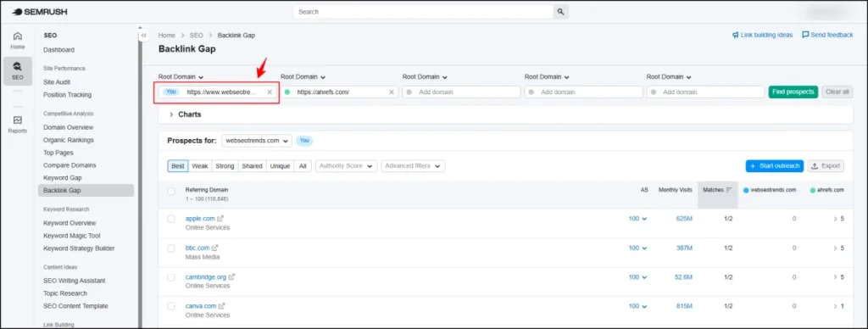Click Send feedback link
Image resolution: width=868 pixels, height=329 pixels.
[x=827, y=35]
